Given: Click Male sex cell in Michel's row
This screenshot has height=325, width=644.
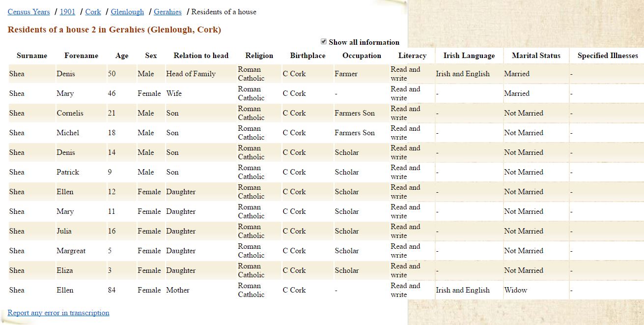Looking at the screenshot, I should [x=146, y=133].
